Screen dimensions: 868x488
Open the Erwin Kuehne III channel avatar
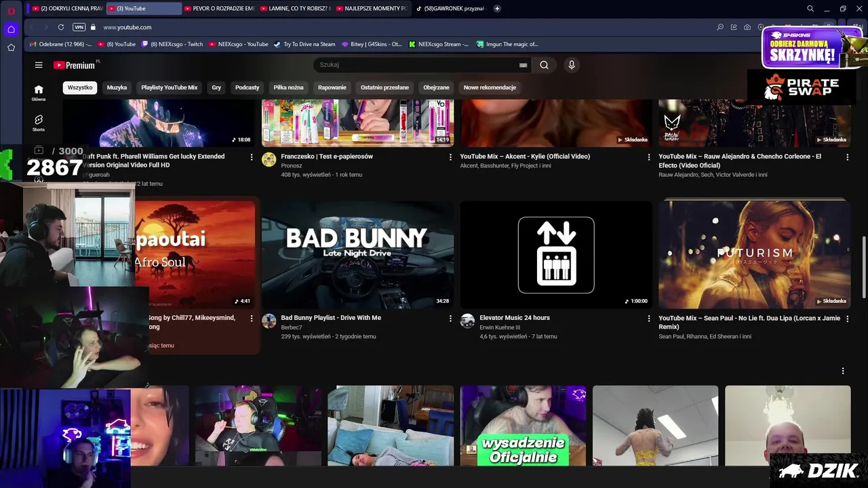click(467, 321)
